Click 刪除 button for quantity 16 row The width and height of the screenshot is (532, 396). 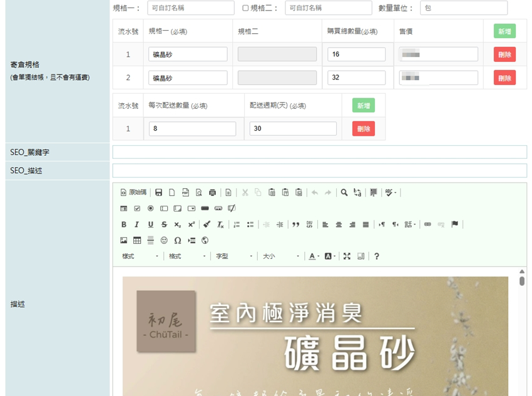[x=504, y=54]
